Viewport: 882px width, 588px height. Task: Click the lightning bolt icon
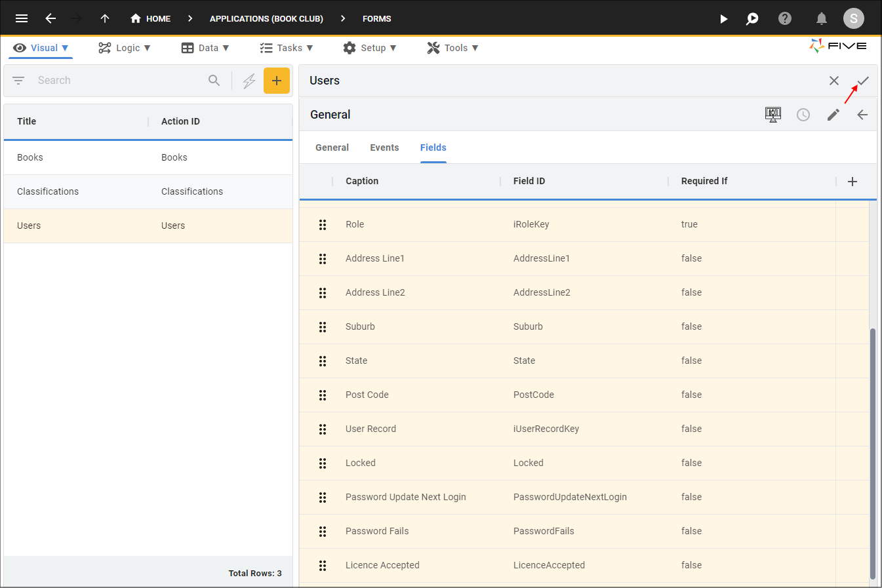(x=249, y=81)
